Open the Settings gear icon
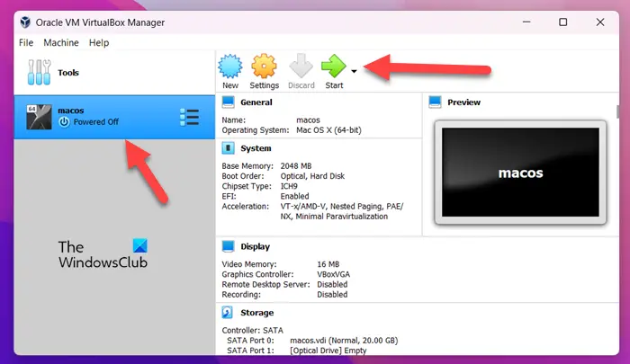The height and width of the screenshot is (364, 630). point(264,66)
